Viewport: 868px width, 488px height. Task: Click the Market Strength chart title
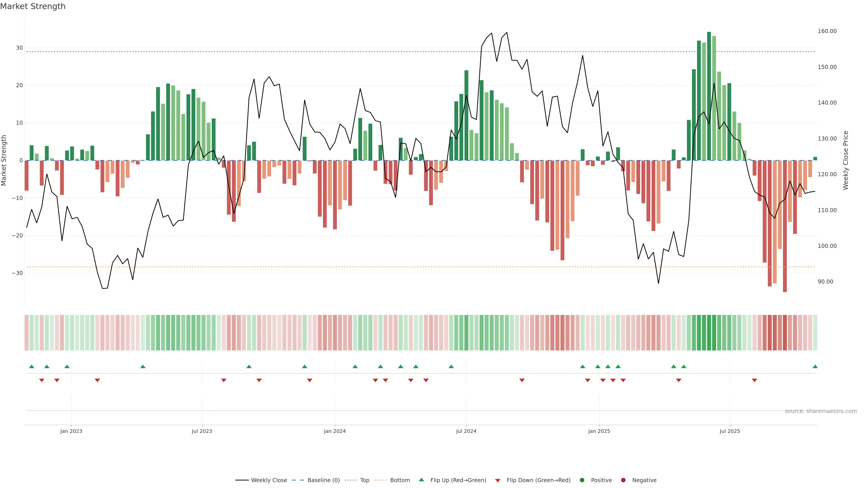[33, 6]
